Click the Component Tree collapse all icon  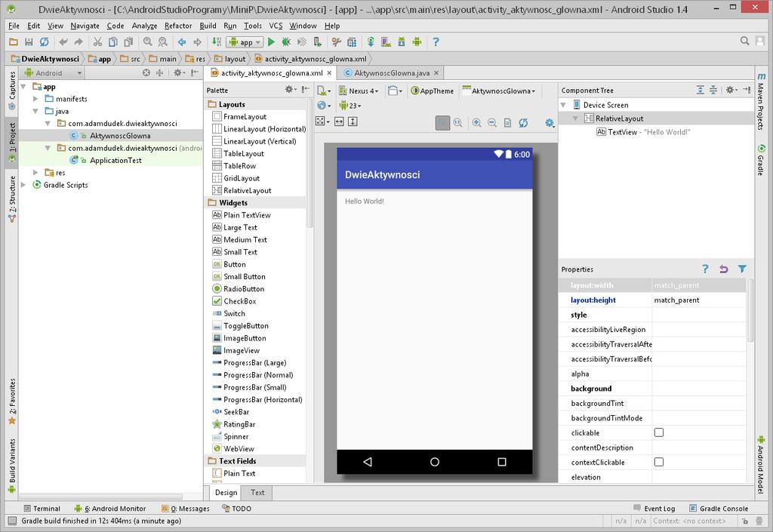[x=713, y=90]
